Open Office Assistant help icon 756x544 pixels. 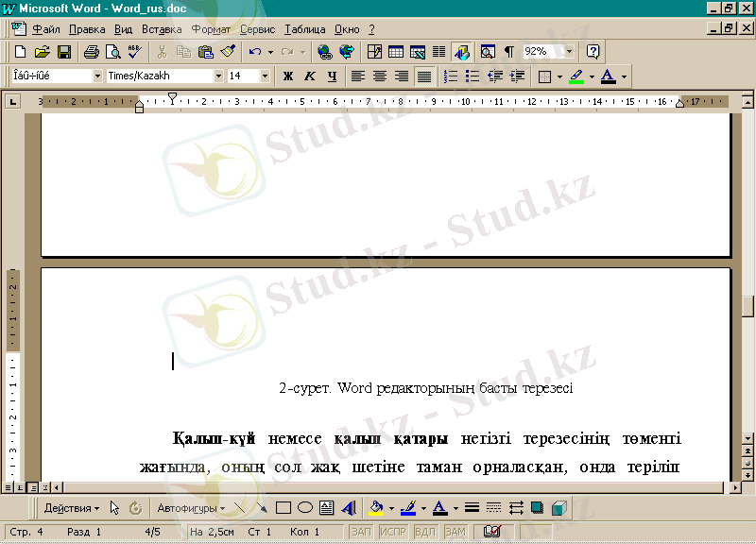click(x=593, y=52)
